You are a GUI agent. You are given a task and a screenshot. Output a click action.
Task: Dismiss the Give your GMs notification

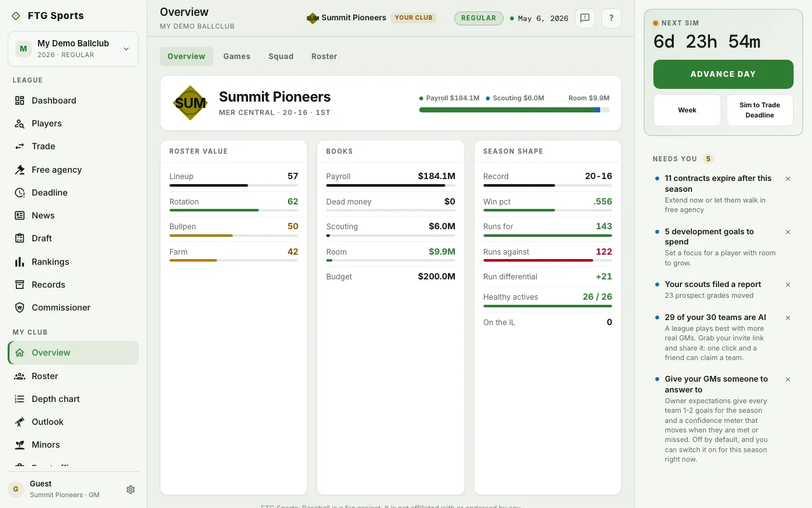click(788, 380)
